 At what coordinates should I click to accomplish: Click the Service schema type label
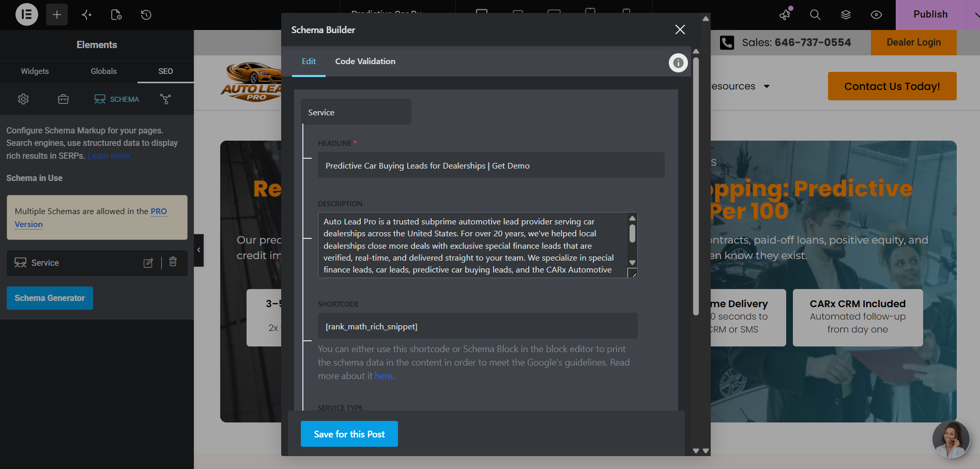(356, 112)
